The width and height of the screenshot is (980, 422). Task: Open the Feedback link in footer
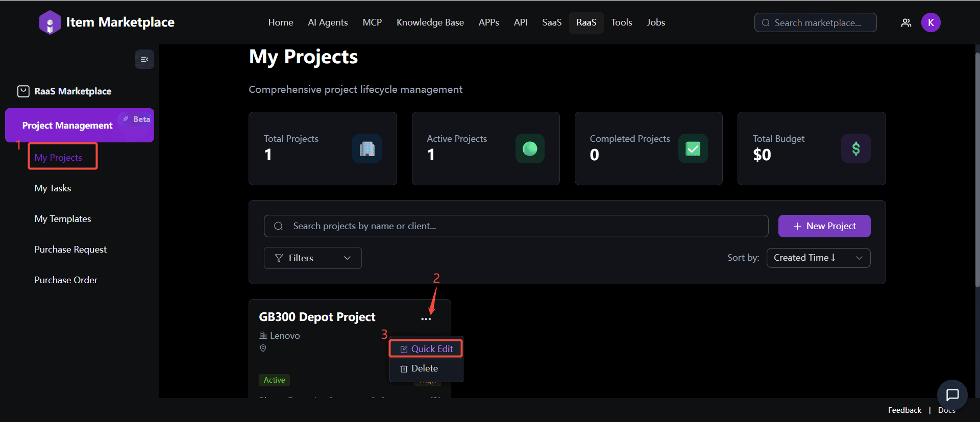(x=904, y=410)
